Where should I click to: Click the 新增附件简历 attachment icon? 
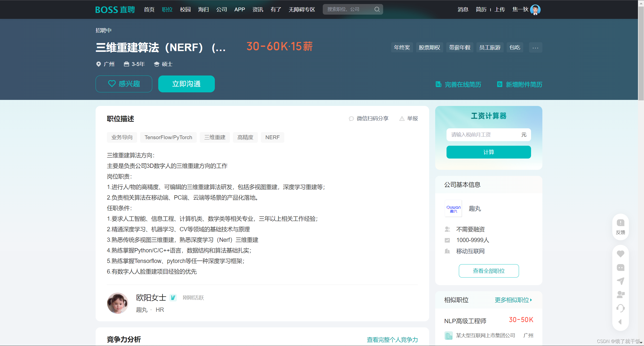tap(500, 84)
